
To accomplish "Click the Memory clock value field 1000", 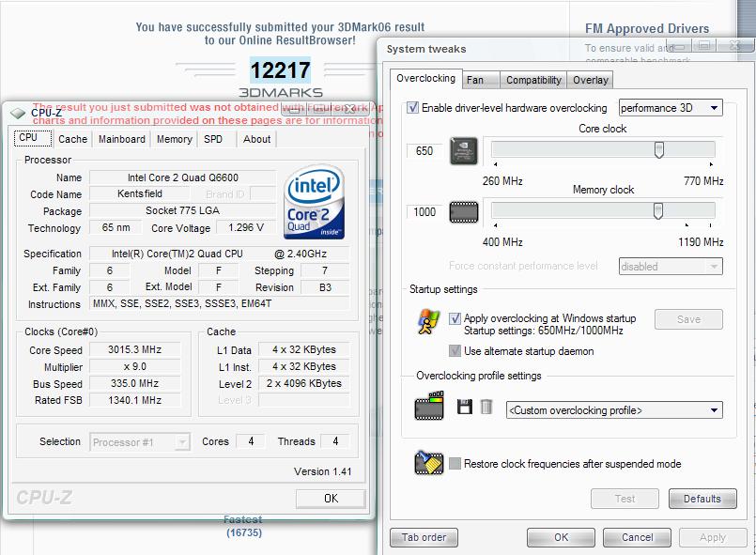I will point(424,212).
